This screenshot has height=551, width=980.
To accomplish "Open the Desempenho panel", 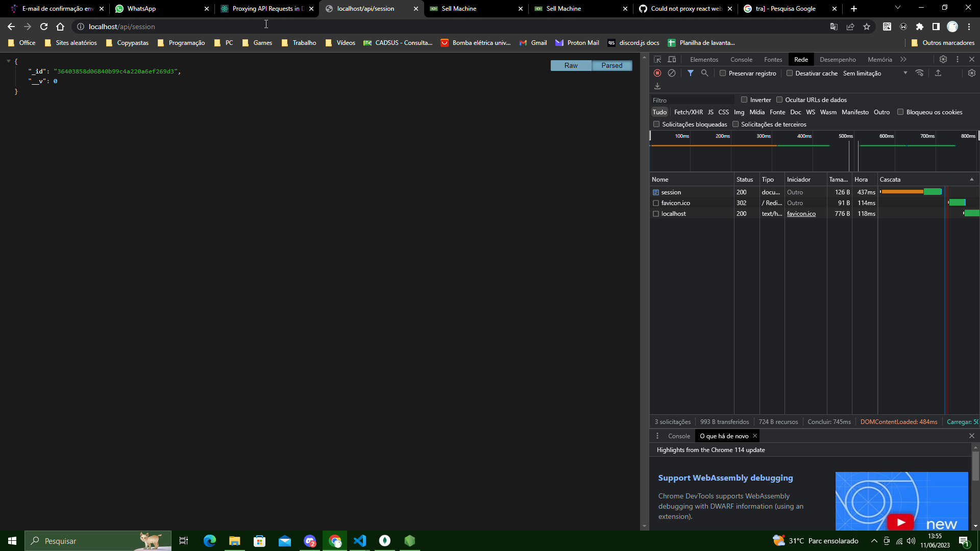I will [837, 59].
